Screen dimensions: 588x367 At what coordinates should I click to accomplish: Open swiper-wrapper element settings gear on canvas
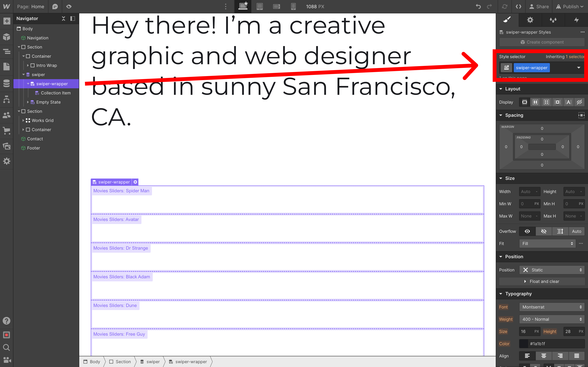135,182
